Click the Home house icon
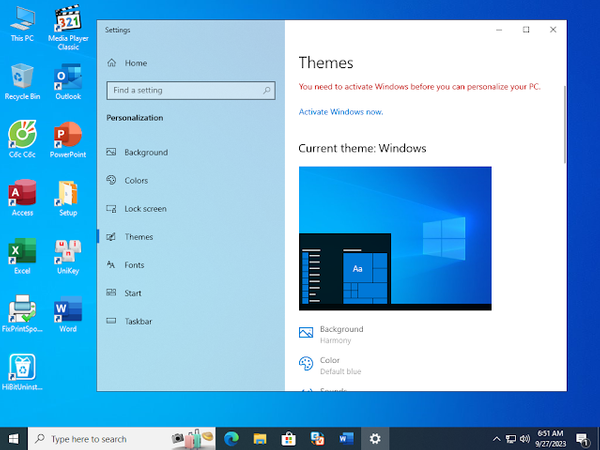Image resolution: width=600 pixels, height=450 pixels. point(111,62)
